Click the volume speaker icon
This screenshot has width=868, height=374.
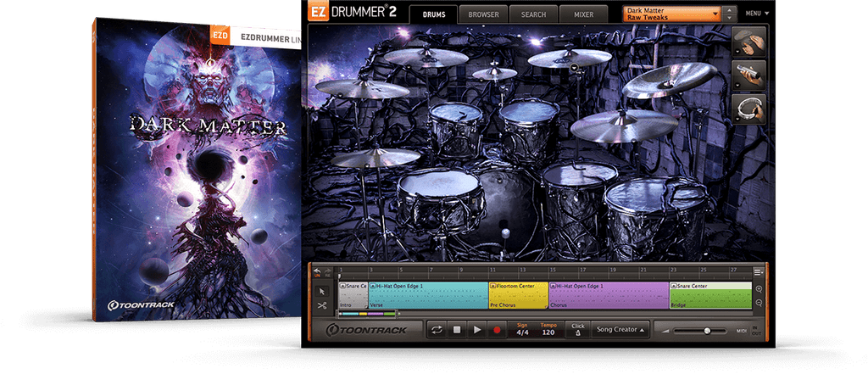click(665, 332)
